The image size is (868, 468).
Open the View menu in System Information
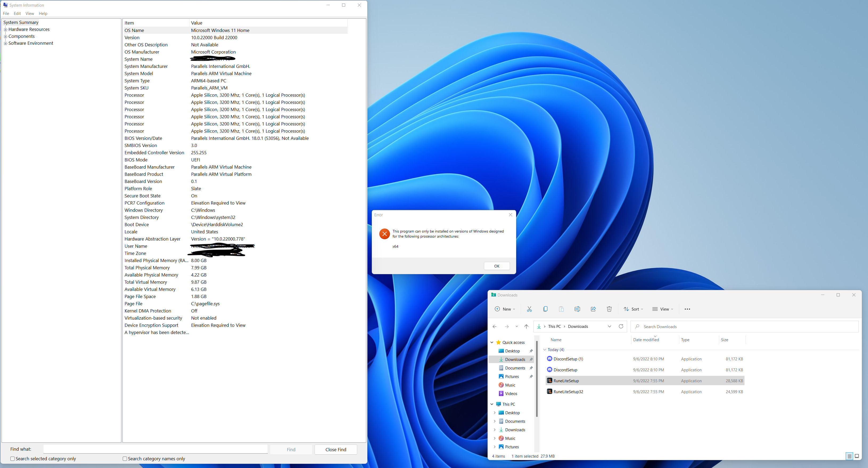click(x=30, y=14)
